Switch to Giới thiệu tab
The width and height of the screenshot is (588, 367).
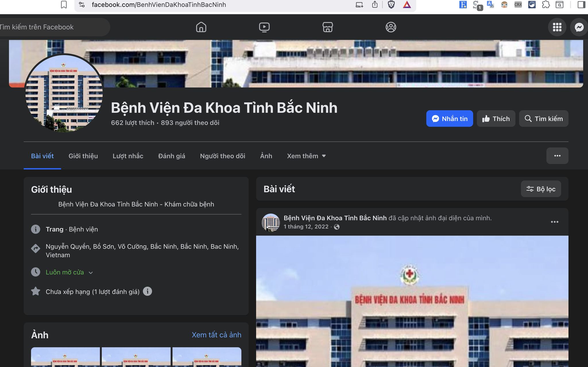point(83,156)
